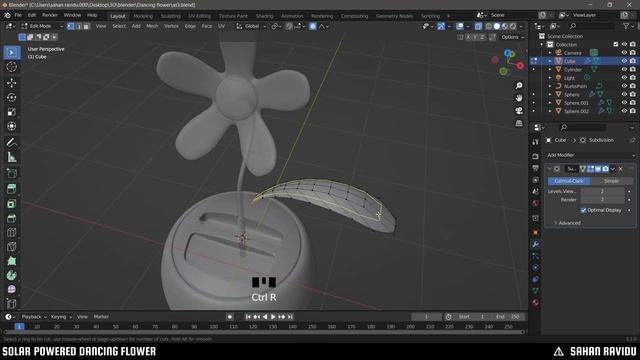
Task: Open the Object Data properties tab icon
Action: click(x=535, y=291)
